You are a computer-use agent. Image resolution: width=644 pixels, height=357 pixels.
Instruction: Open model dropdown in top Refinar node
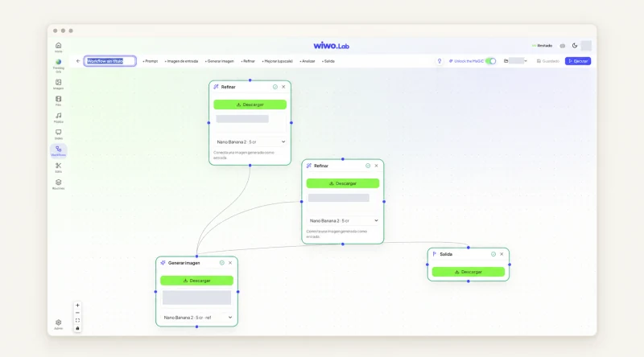pos(250,142)
